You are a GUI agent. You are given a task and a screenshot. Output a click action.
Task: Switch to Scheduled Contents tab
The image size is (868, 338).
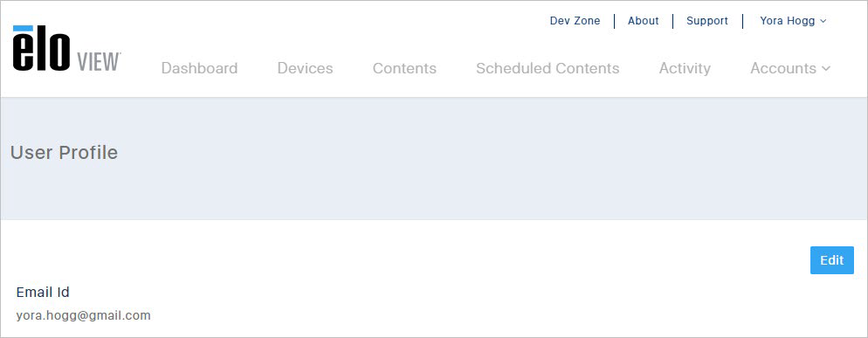click(x=548, y=68)
